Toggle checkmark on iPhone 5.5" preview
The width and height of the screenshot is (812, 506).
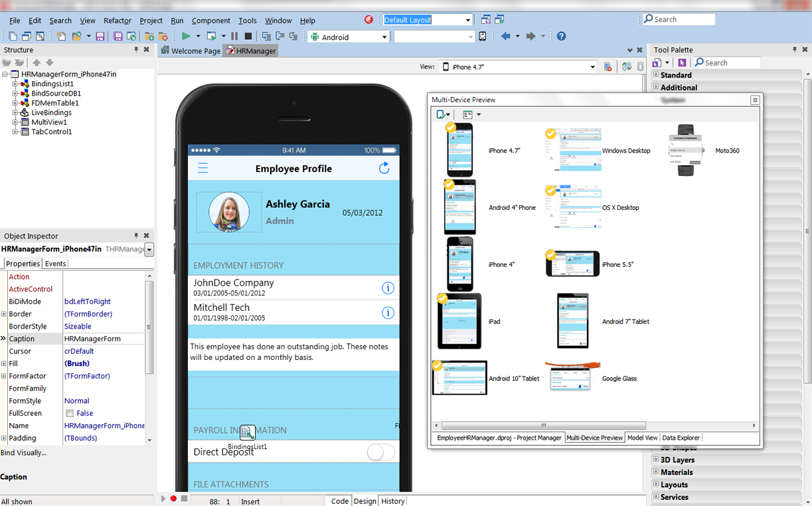(550, 255)
